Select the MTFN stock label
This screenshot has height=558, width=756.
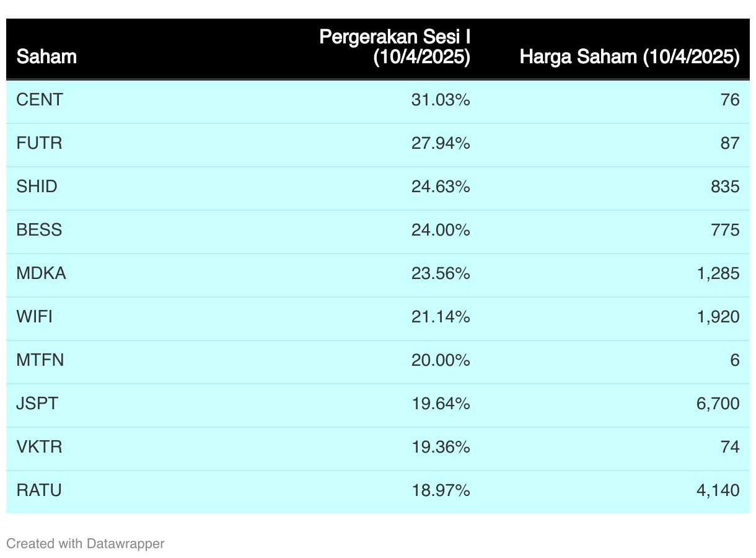click(x=40, y=360)
